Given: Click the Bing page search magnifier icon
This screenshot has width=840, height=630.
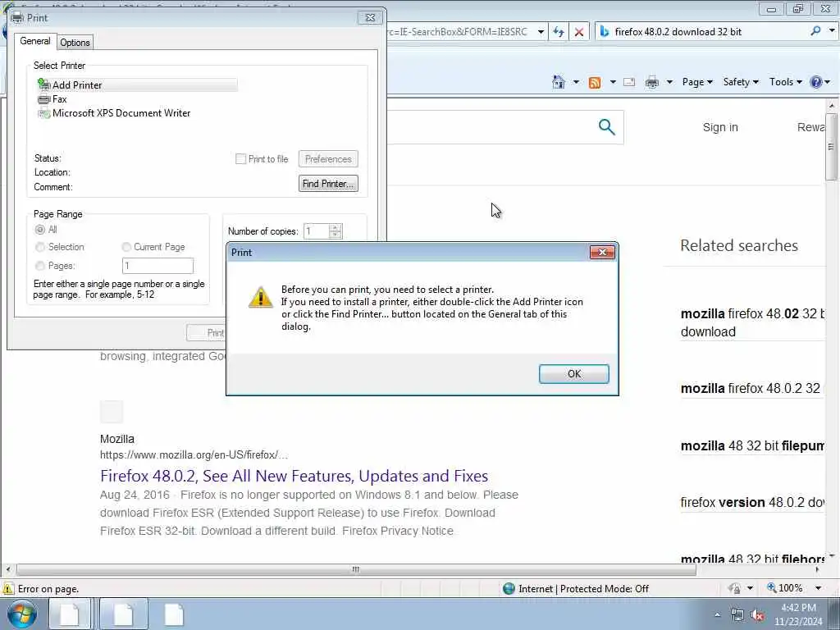Looking at the screenshot, I should [606, 127].
